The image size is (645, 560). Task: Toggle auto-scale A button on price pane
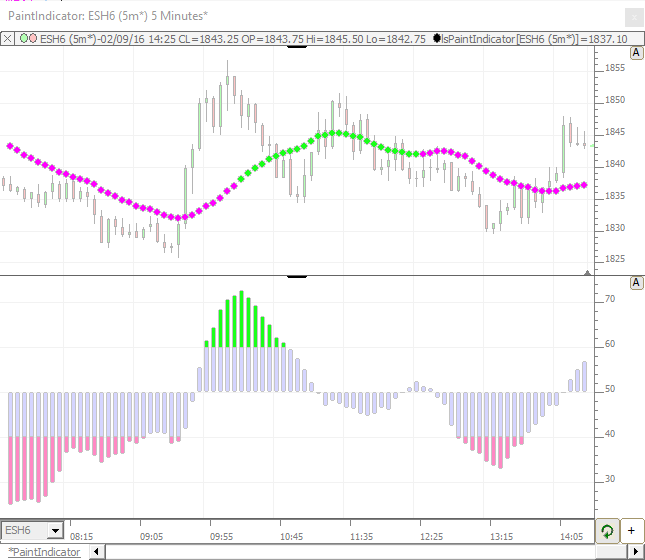(636, 53)
